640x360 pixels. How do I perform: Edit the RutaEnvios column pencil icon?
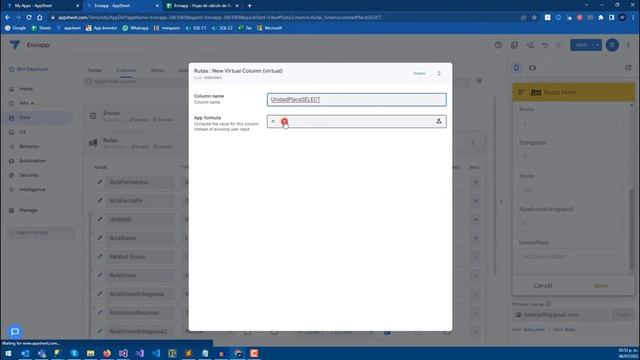(x=100, y=276)
